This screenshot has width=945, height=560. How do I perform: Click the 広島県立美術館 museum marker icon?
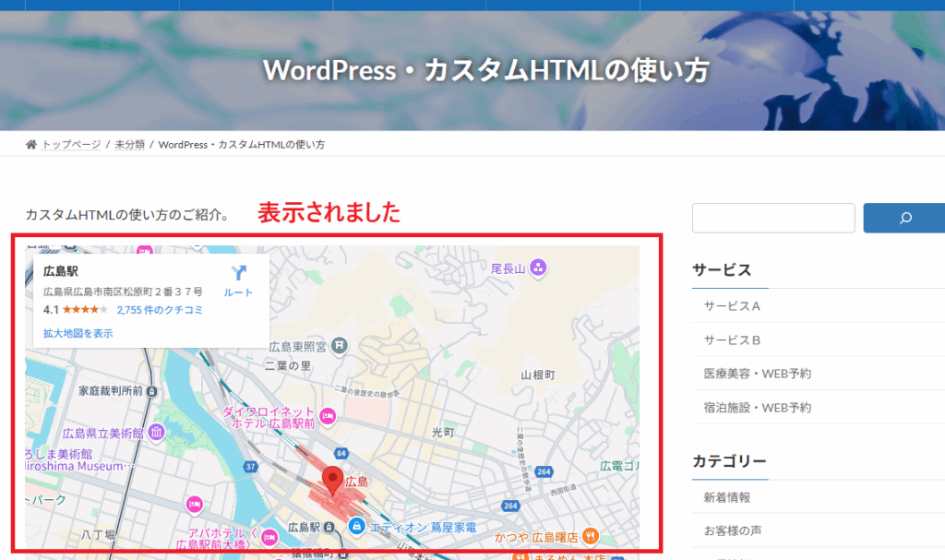156,432
